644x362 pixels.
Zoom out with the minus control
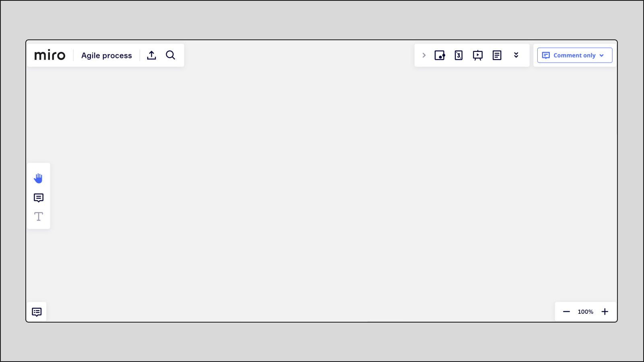point(567,311)
